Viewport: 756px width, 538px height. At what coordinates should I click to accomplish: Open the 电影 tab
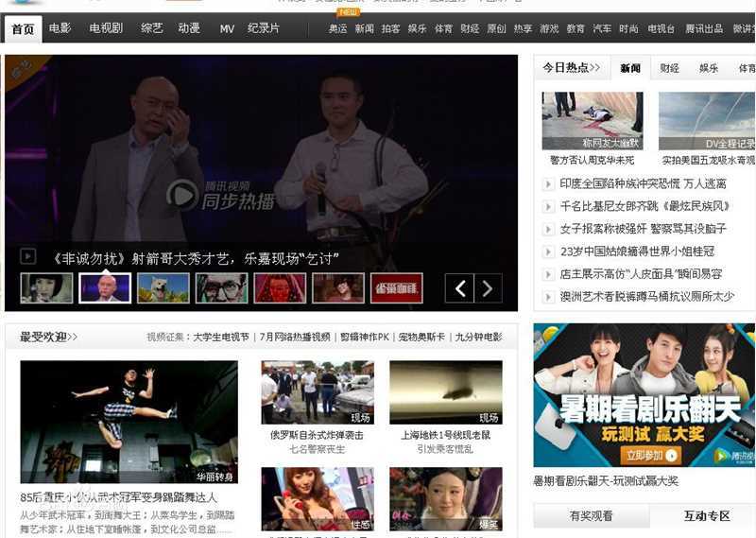[60, 28]
